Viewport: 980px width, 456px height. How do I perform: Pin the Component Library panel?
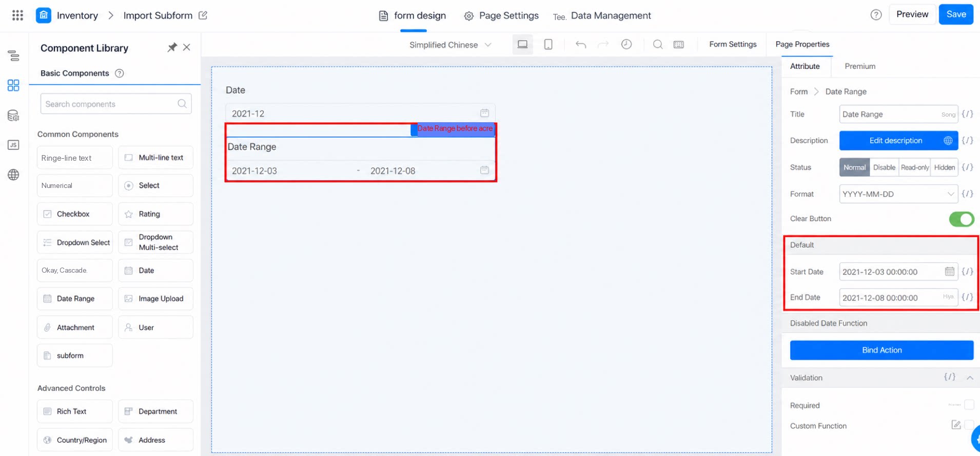click(x=172, y=48)
